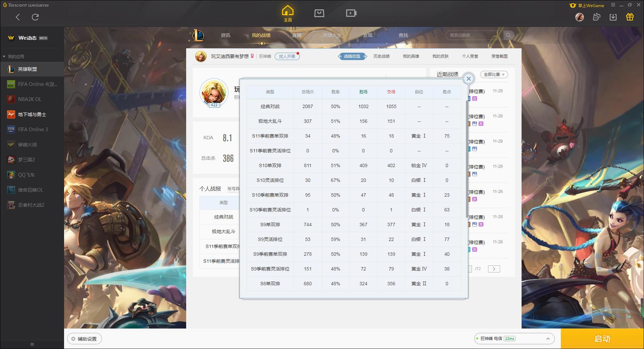Click the 找人开黑 button
644x349 pixels.
click(287, 56)
